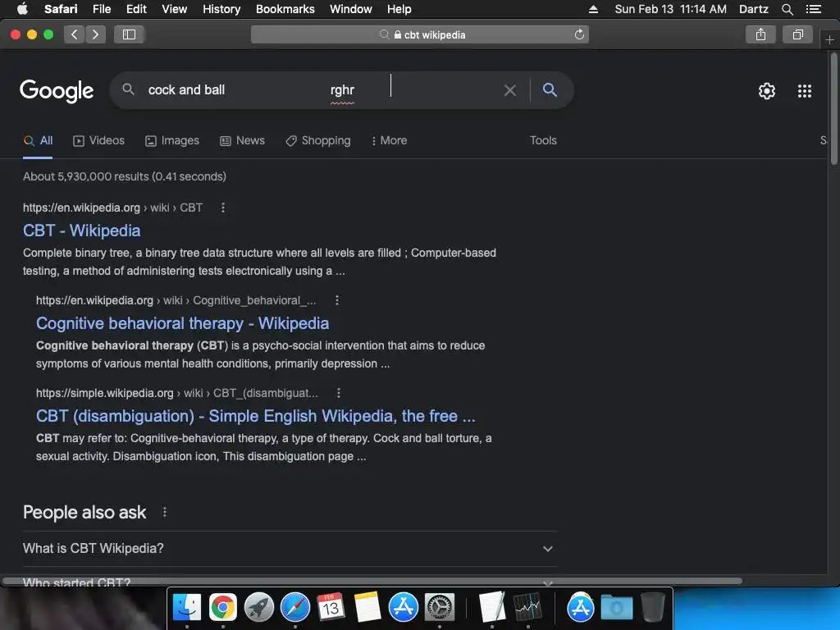
Task: Open the Window menu
Action: 351,9
